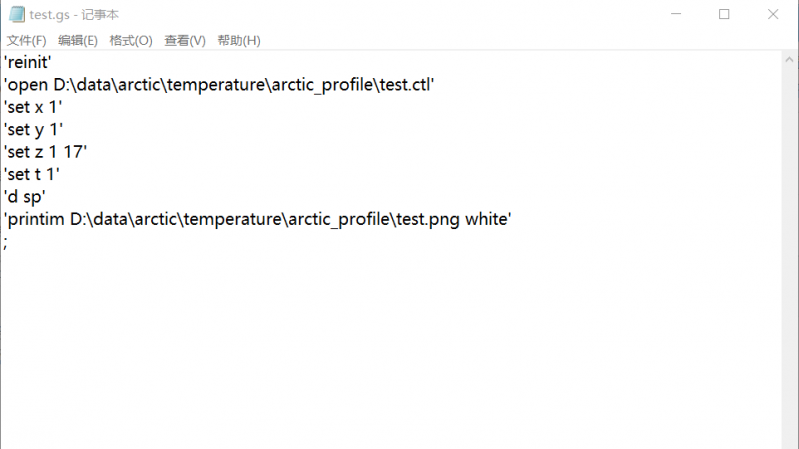Click on the 'set x 1' line

pyautogui.click(x=34, y=106)
